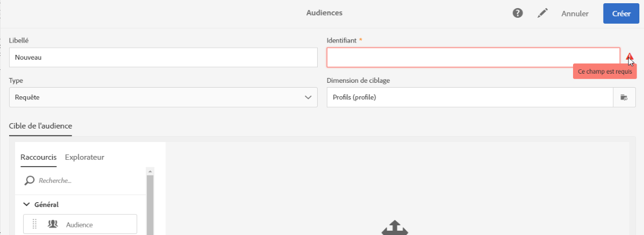Click the pencil edit properties icon

(542, 13)
